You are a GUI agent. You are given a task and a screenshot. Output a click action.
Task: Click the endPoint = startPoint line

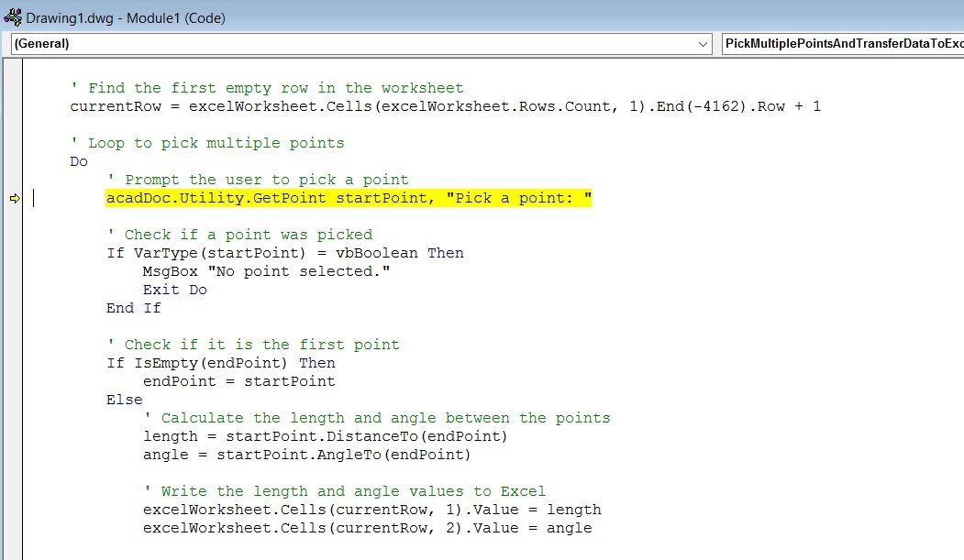tap(239, 381)
